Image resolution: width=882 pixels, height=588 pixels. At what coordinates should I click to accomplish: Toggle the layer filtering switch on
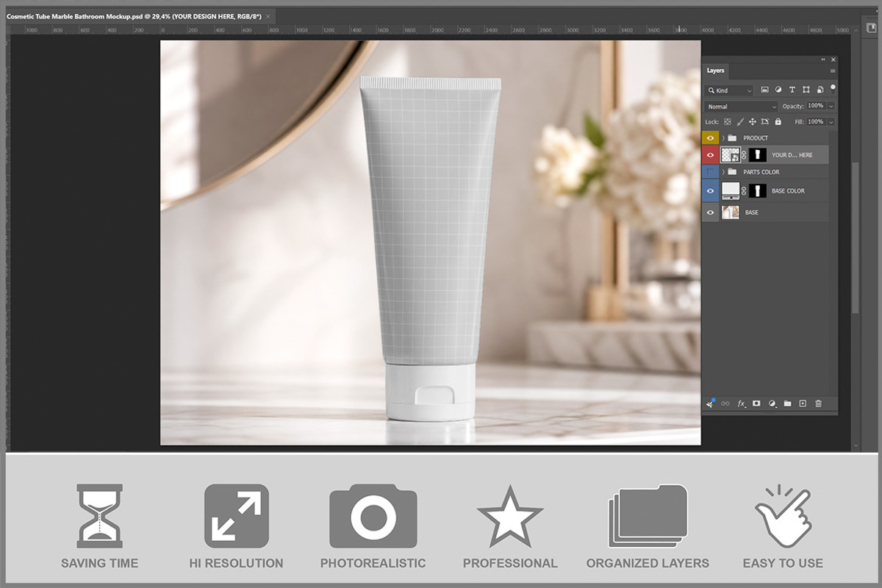point(833,87)
